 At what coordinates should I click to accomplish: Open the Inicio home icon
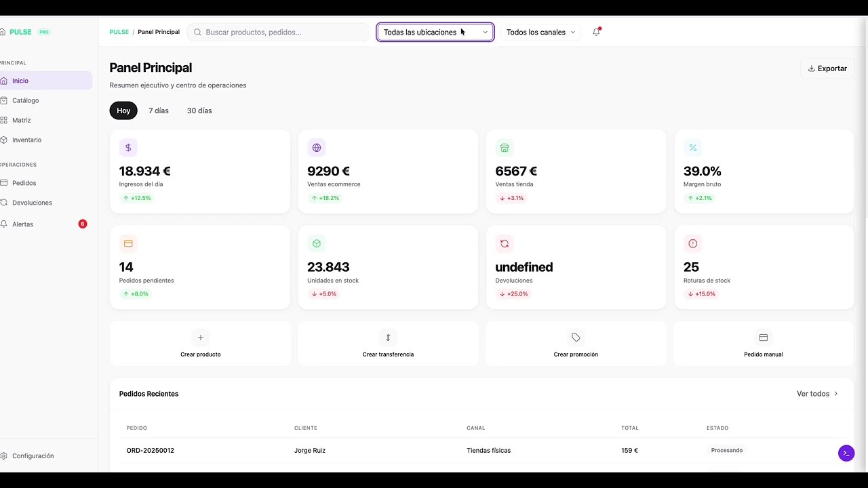click(x=4, y=81)
